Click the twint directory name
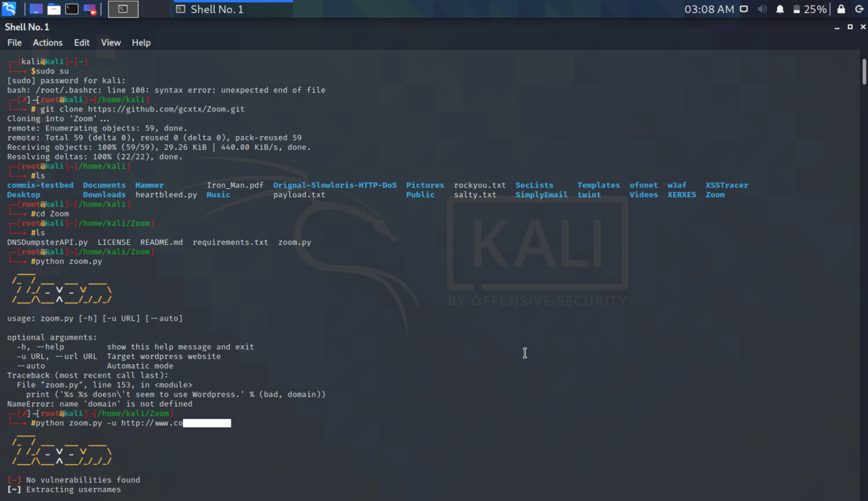The width and height of the screenshot is (868, 501). 590,195
